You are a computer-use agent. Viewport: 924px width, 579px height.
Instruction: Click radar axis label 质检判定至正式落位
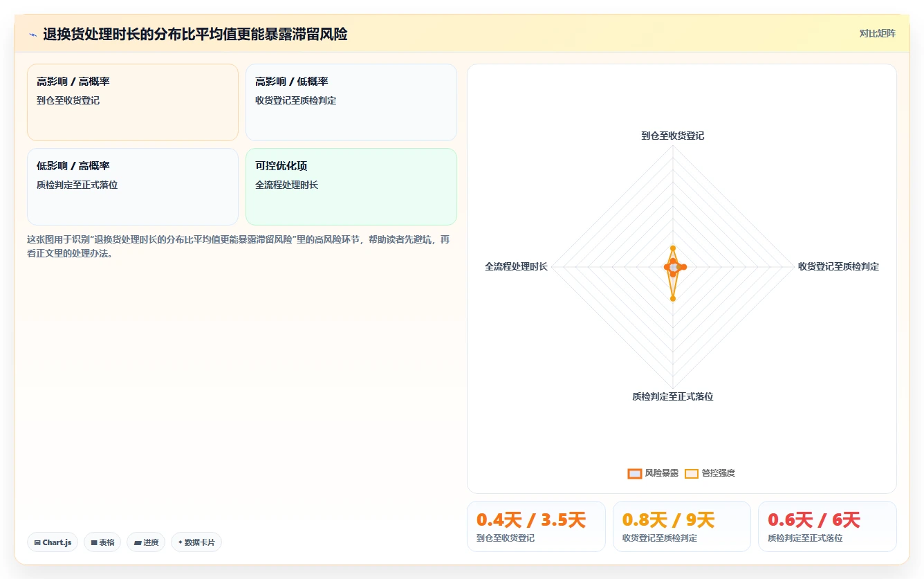672,396
